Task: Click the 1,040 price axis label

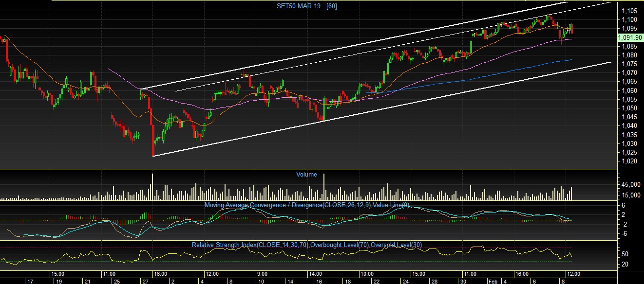Action: click(629, 125)
